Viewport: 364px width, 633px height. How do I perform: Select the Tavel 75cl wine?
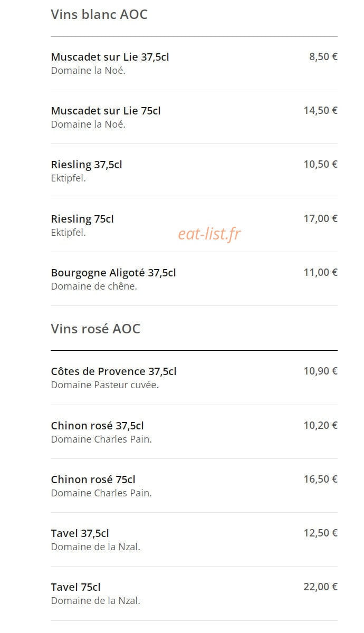pos(194,593)
